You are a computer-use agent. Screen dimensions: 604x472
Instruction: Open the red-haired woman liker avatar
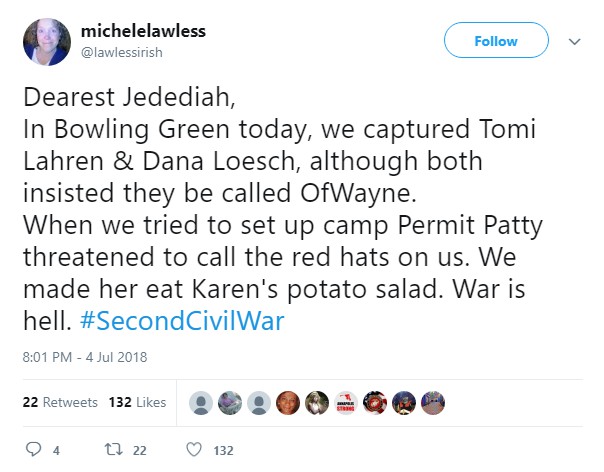288,402
